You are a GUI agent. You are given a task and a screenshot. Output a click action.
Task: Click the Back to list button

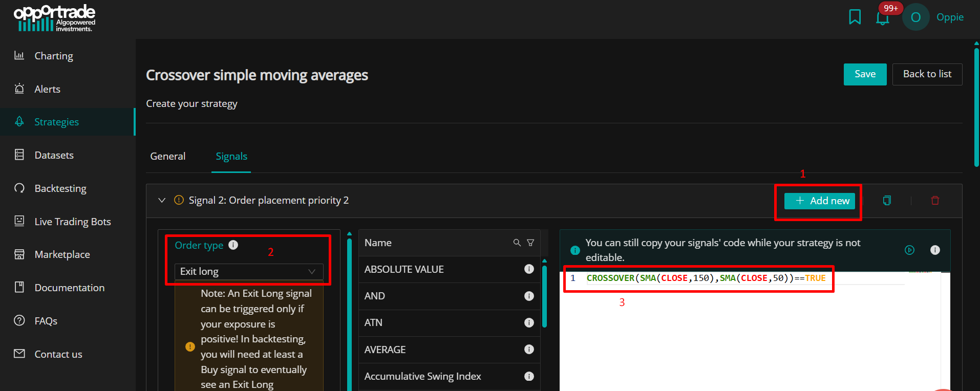point(927,74)
